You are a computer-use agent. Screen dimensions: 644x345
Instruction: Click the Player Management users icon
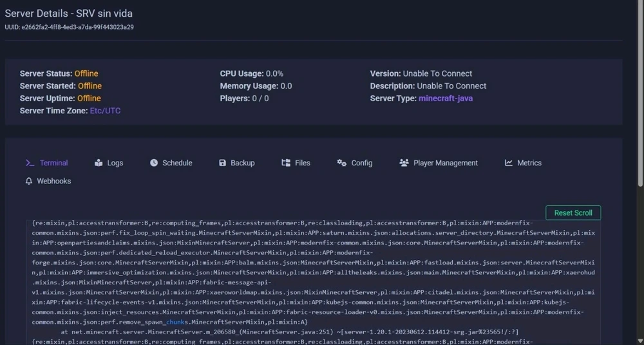[x=404, y=163]
